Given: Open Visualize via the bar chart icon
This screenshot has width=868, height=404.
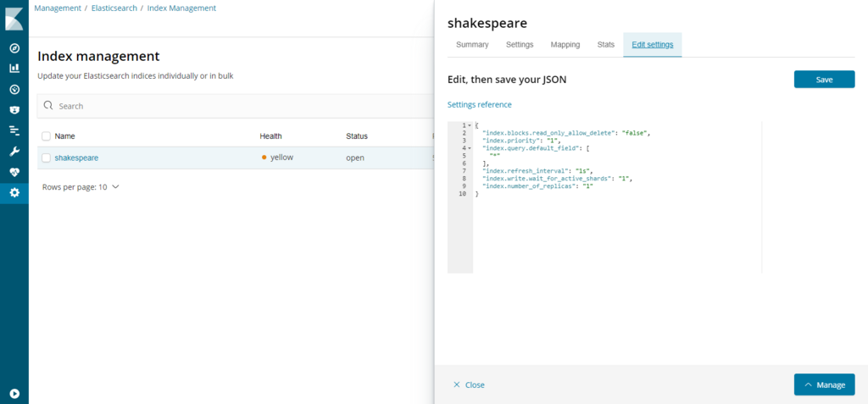Looking at the screenshot, I should [15, 68].
